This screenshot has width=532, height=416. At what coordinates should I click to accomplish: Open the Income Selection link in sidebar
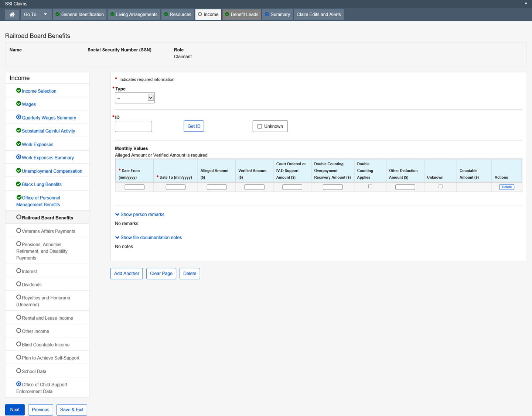tap(39, 91)
